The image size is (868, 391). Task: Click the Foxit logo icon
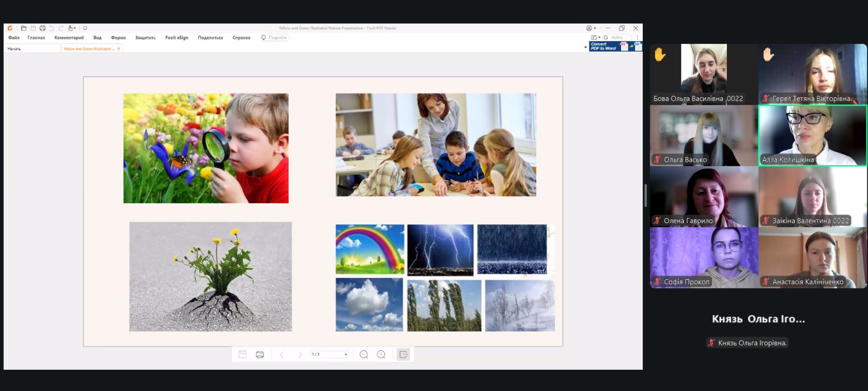click(x=10, y=28)
